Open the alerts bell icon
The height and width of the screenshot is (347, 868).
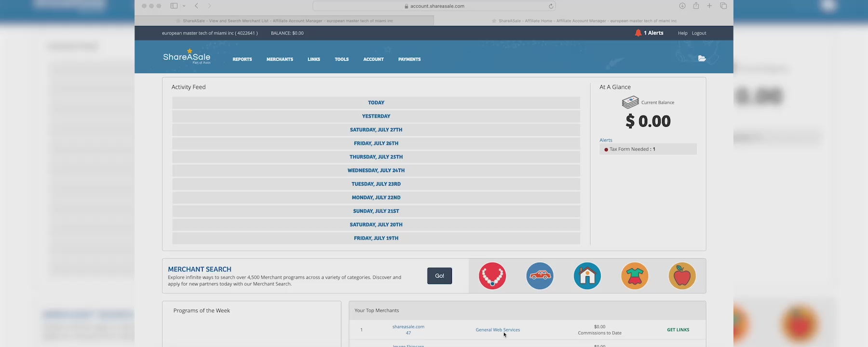coord(638,33)
